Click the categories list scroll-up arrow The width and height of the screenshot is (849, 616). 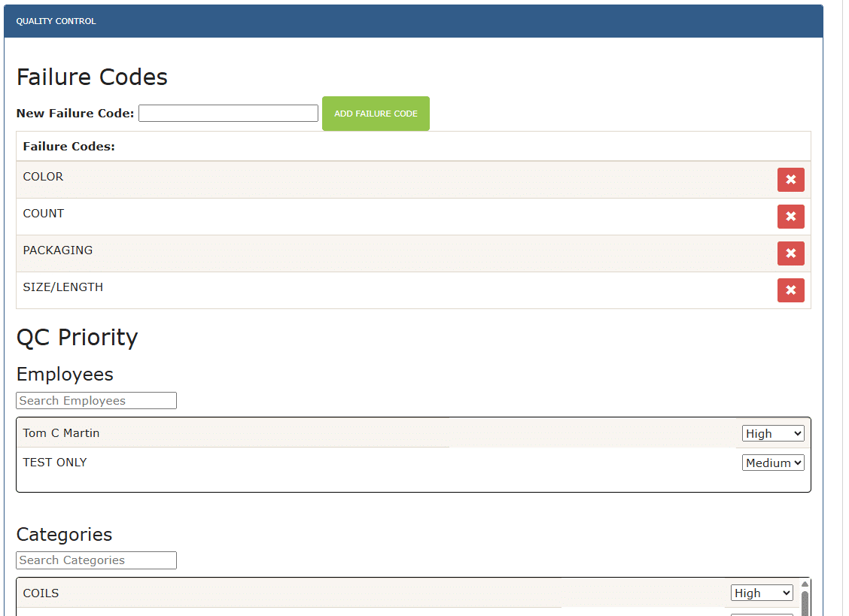coord(805,584)
